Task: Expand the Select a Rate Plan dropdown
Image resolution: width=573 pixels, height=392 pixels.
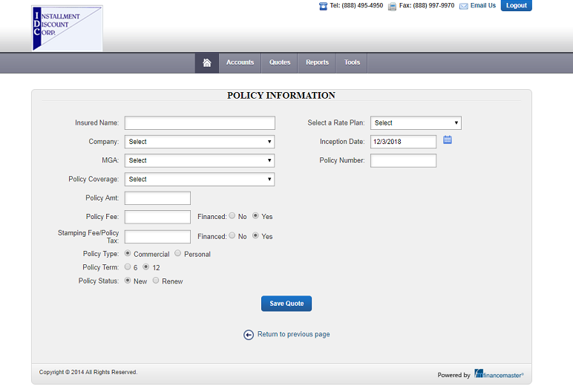Action: pyautogui.click(x=416, y=122)
